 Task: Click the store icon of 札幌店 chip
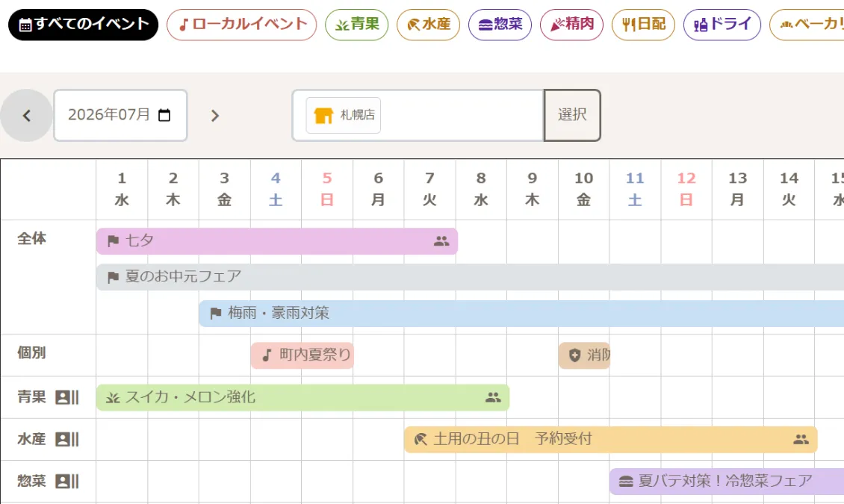tap(323, 115)
